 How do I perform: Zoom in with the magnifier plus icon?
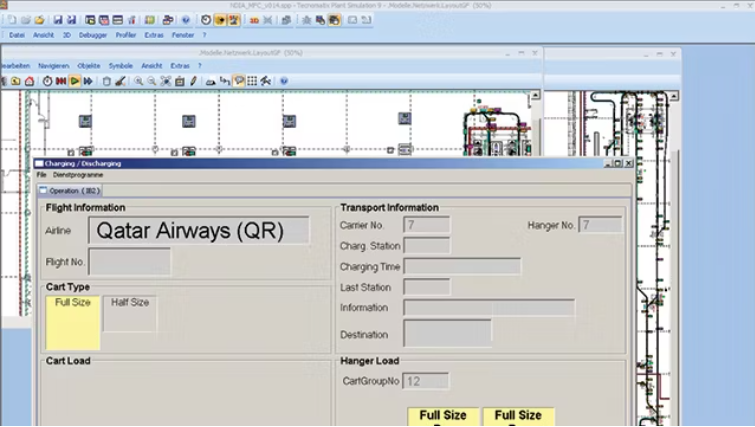[139, 81]
